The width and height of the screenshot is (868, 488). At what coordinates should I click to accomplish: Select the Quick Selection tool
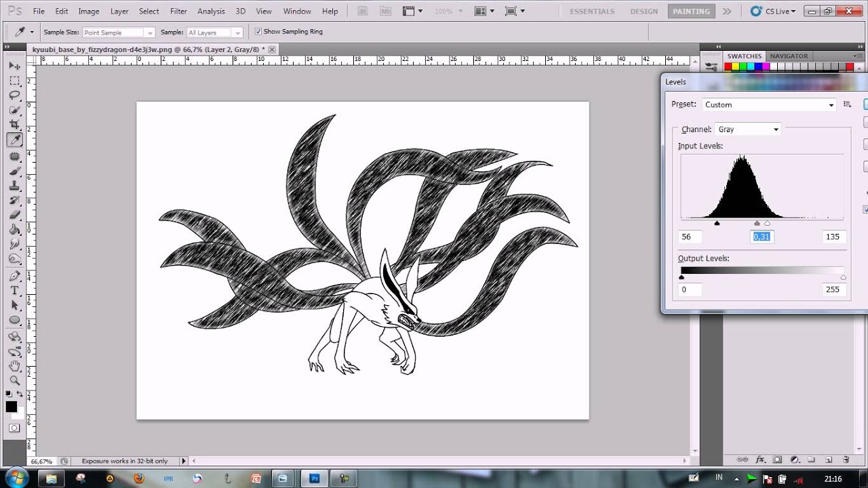(14, 110)
